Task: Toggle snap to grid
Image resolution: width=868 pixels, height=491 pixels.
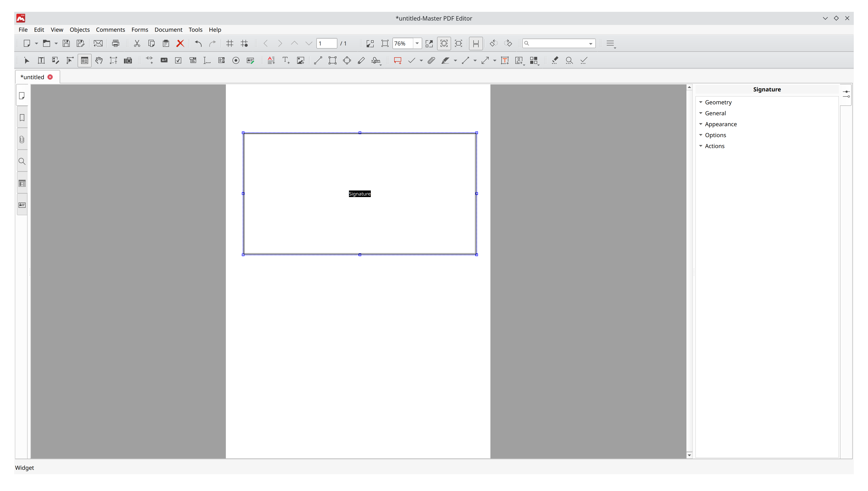Action: coord(244,43)
